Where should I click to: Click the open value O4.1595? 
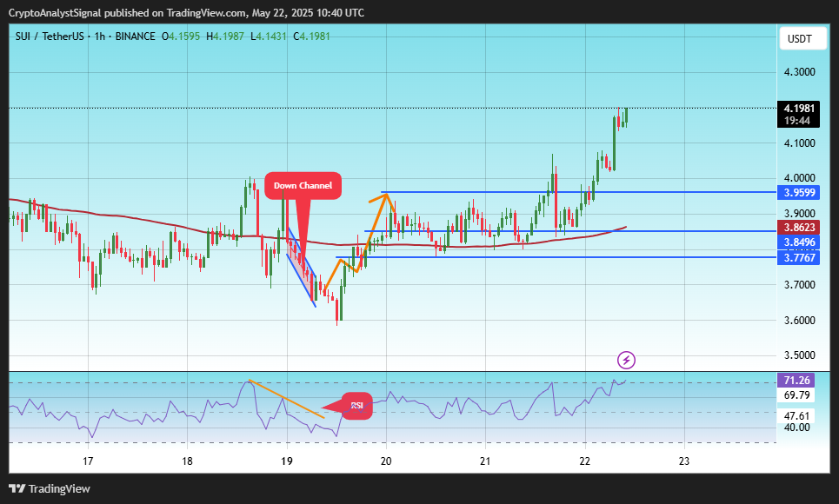(181, 36)
